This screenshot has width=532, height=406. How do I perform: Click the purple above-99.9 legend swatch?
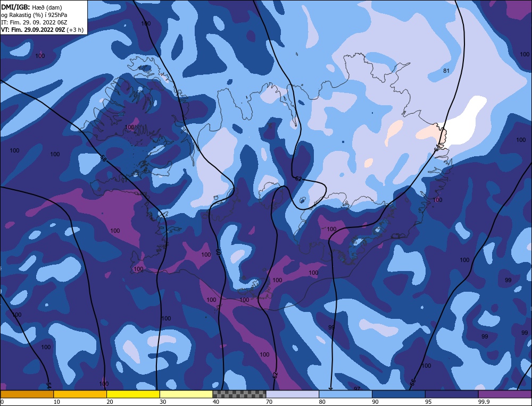pos(505,394)
